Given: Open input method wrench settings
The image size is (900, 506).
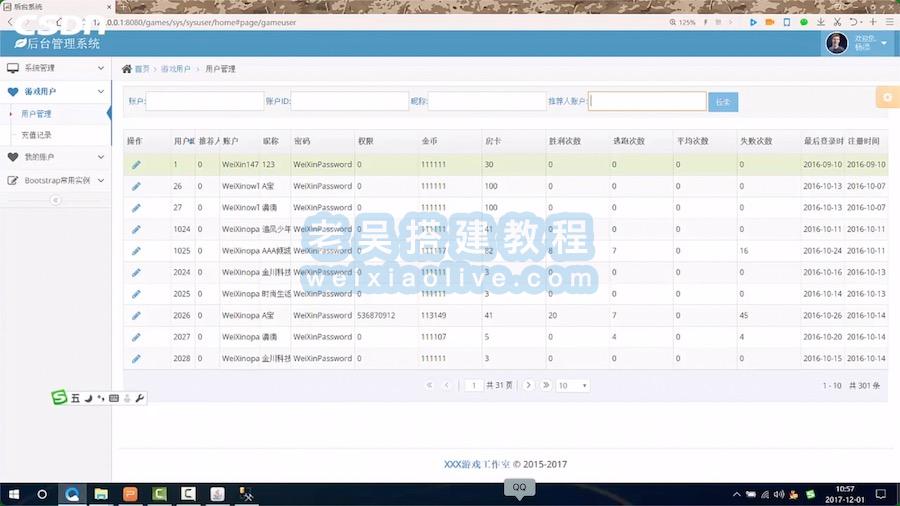Looking at the screenshot, I should (x=139, y=398).
